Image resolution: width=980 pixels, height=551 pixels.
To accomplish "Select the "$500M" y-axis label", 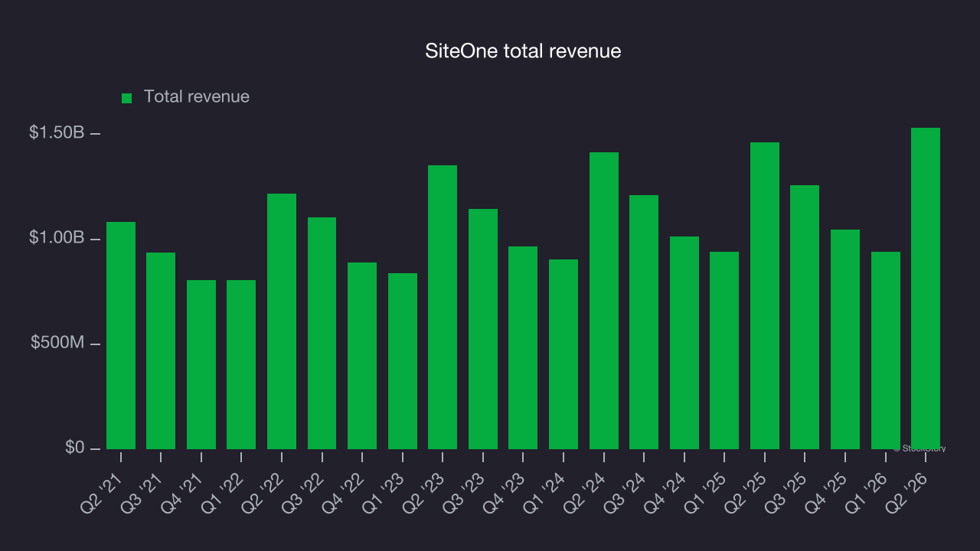I will pos(57,343).
